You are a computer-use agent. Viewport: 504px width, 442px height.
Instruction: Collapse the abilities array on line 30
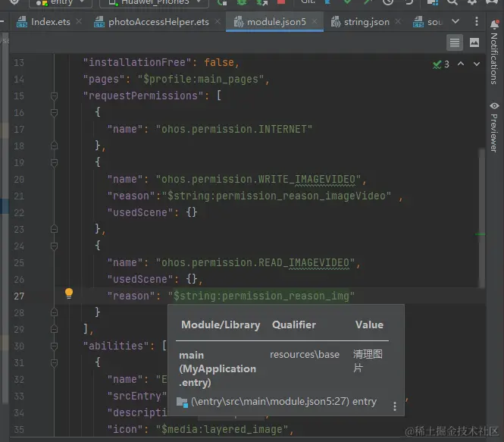pos(54,346)
